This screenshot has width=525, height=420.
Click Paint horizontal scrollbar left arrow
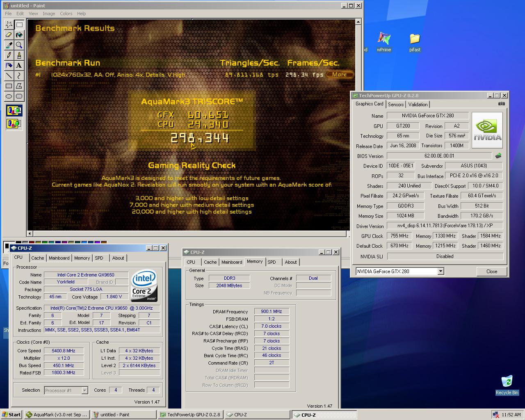click(30, 234)
